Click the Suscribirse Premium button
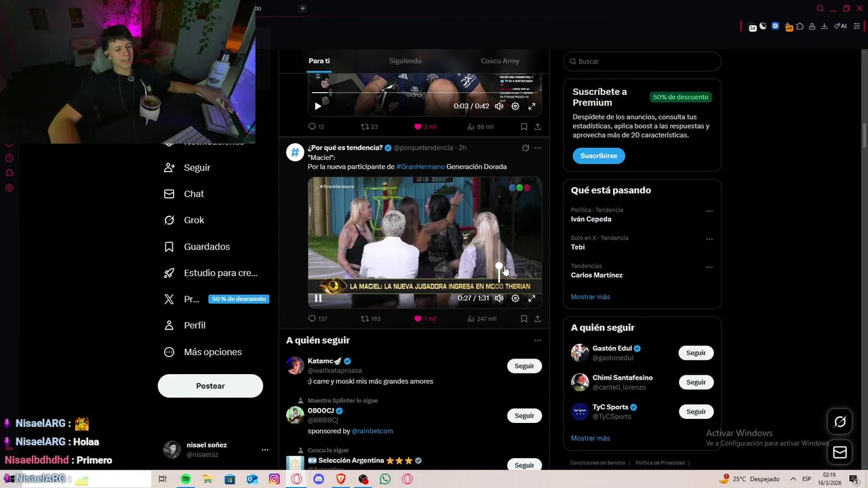Screen dimensions: 868x488 click(599, 156)
